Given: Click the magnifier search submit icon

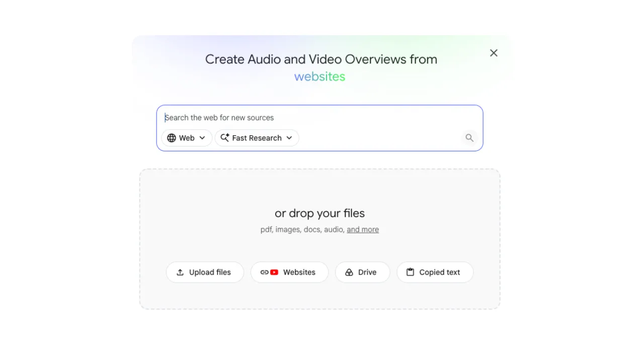Looking at the screenshot, I should coord(469,138).
